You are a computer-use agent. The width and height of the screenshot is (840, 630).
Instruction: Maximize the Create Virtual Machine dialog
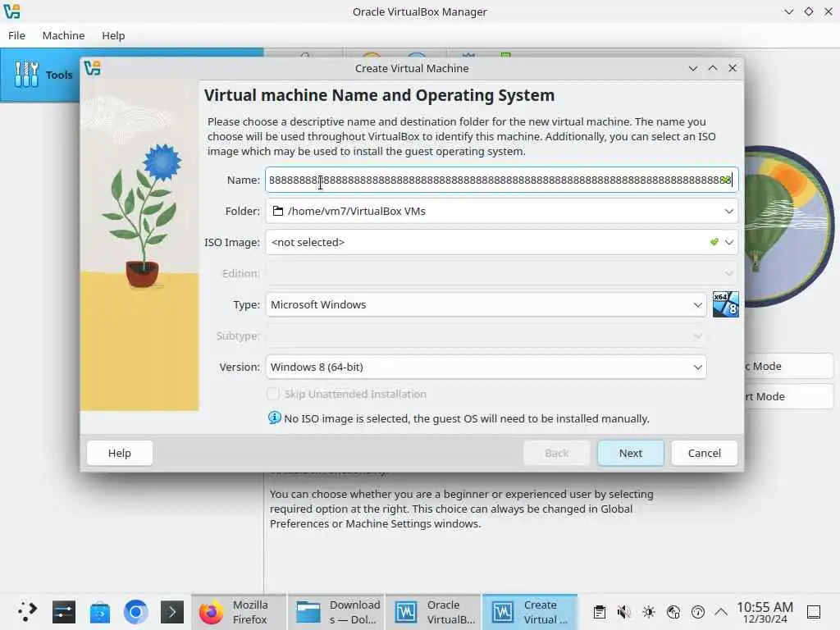pos(713,69)
